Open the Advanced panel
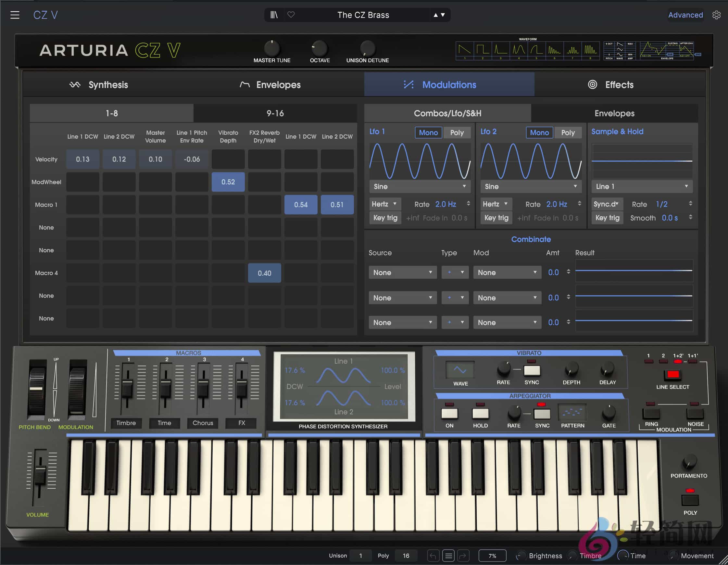 685,15
